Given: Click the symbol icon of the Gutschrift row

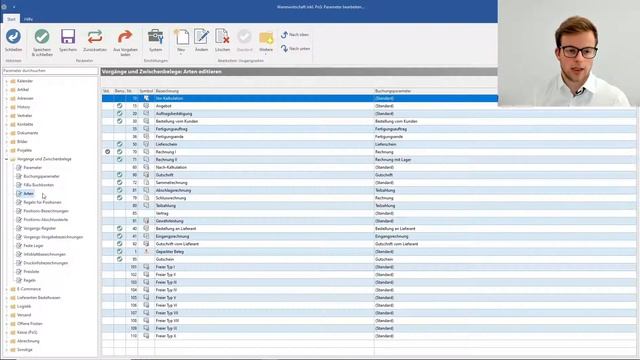Looking at the screenshot, I should [x=146, y=175].
